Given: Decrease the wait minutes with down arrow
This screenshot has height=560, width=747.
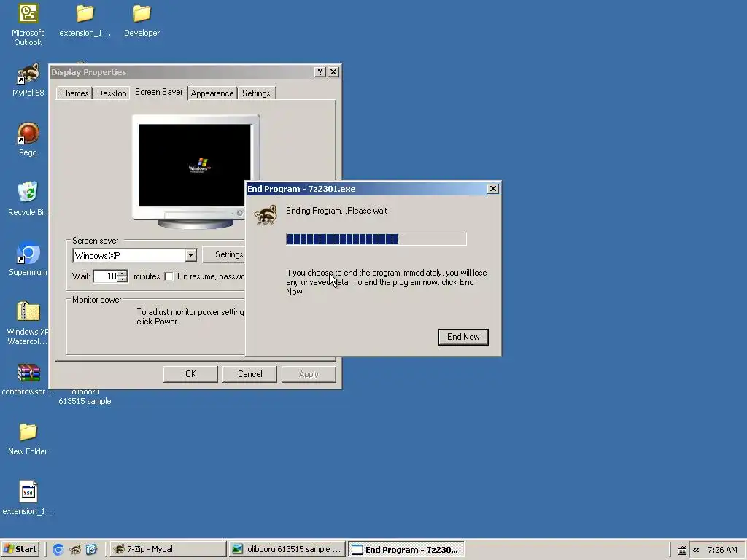Looking at the screenshot, I should [x=123, y=279].
